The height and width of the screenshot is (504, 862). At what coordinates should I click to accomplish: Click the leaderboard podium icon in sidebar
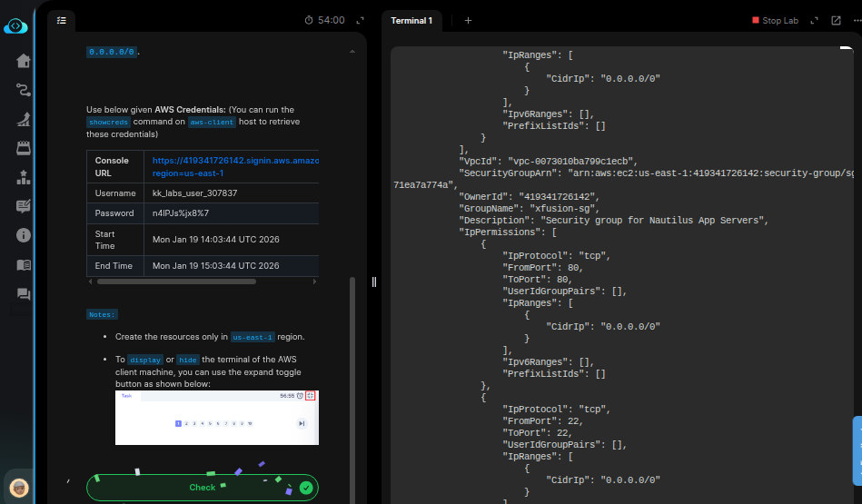tap(24, 177)
